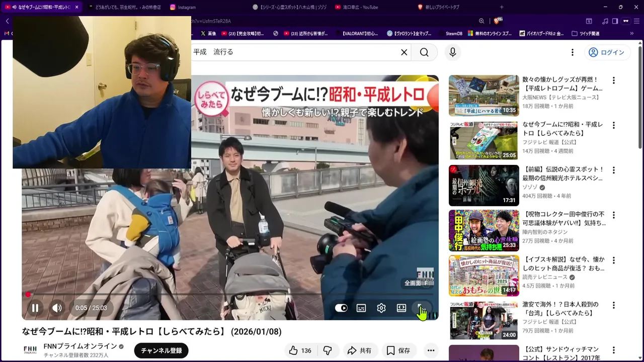
Task: Open the 台湾 24:00 video thumbnail
Action: (484, 320)
